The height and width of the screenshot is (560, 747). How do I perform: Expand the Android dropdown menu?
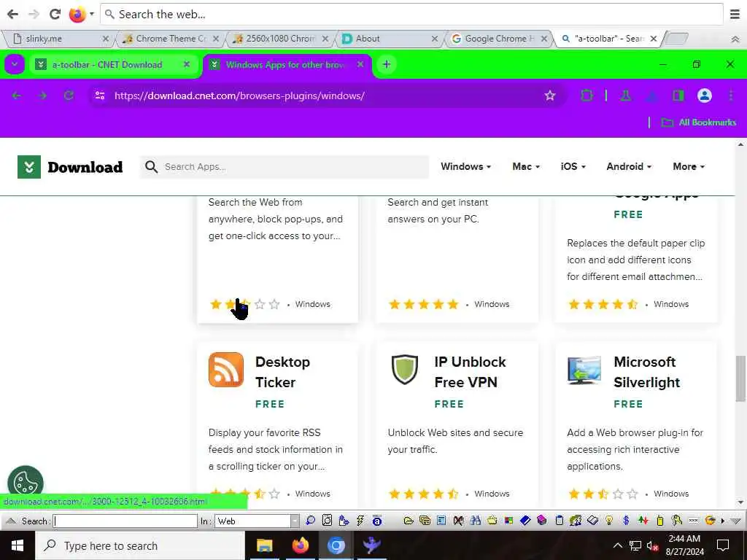629,166
